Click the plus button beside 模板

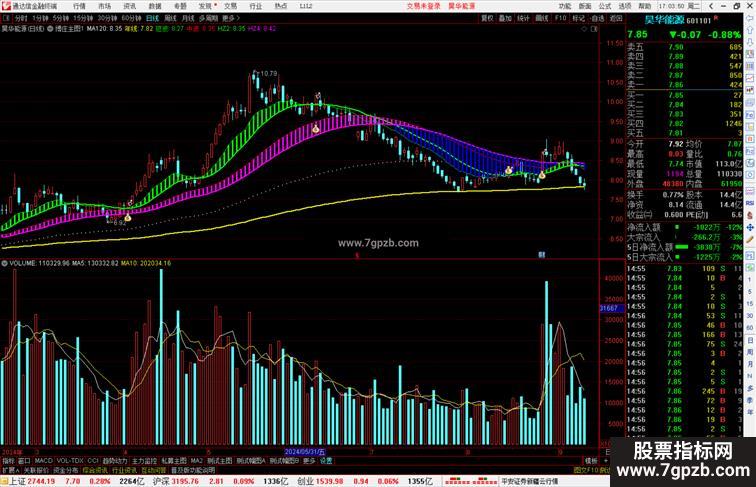coord(605,461)
